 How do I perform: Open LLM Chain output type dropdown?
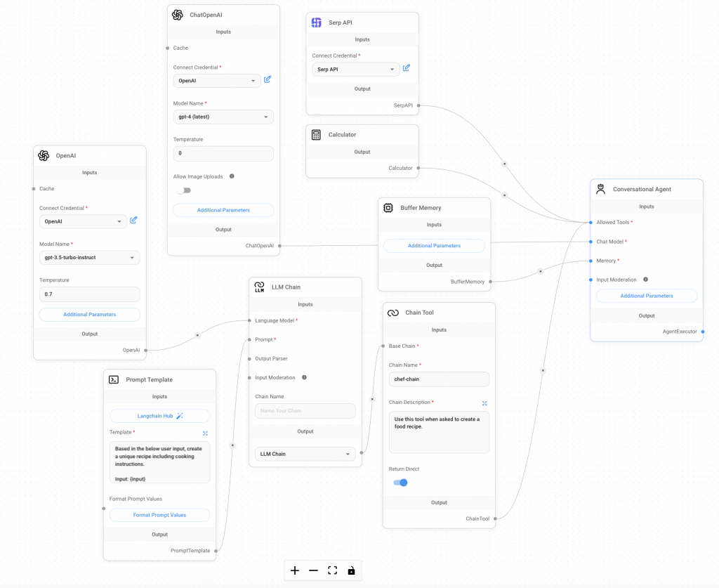tap(305, 454)
